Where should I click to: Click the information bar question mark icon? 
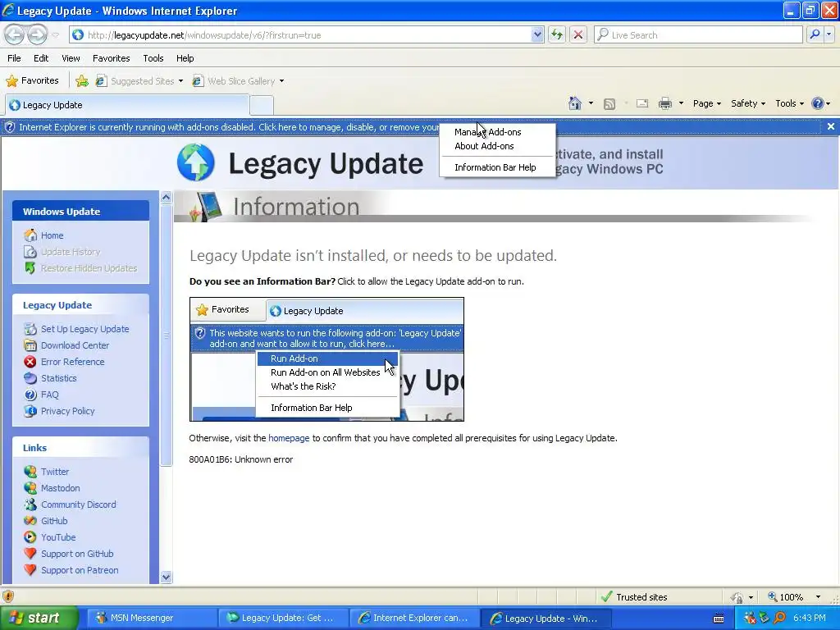point(9,127)
